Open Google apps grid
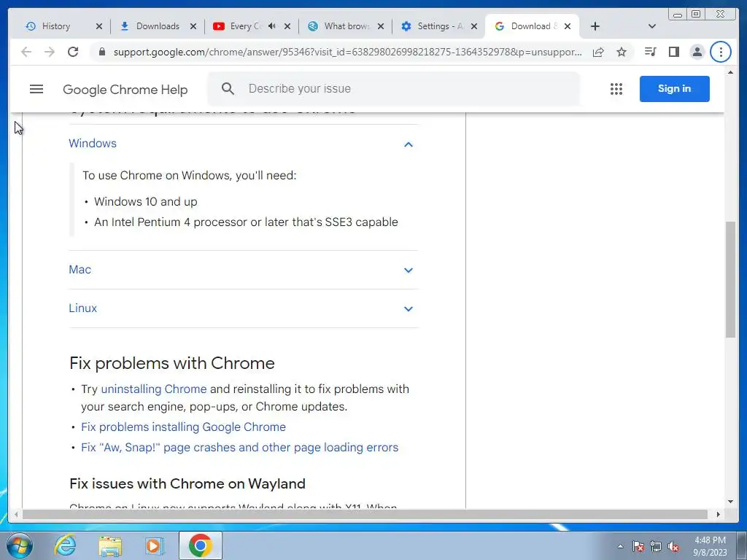 click(616, 88)
